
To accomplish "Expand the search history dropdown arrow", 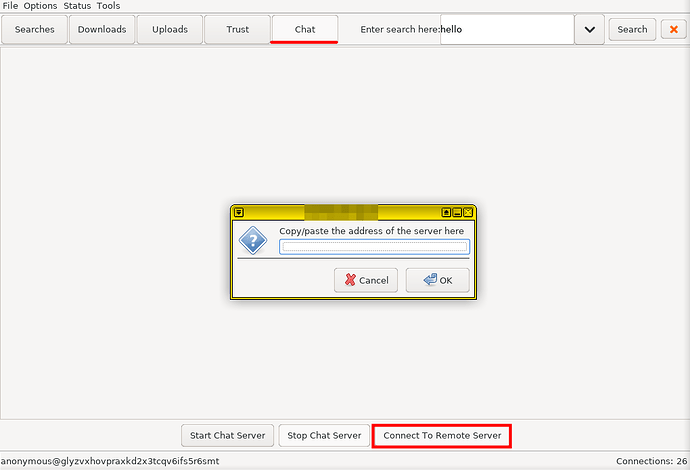I will click(x=589, y=29).
